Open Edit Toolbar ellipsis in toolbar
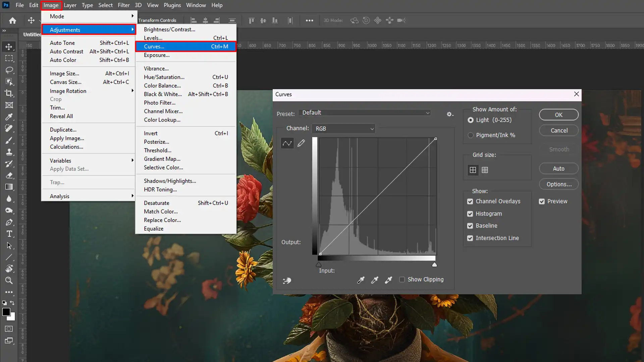This screenshot has height=362, width=644. pos(9,292)
